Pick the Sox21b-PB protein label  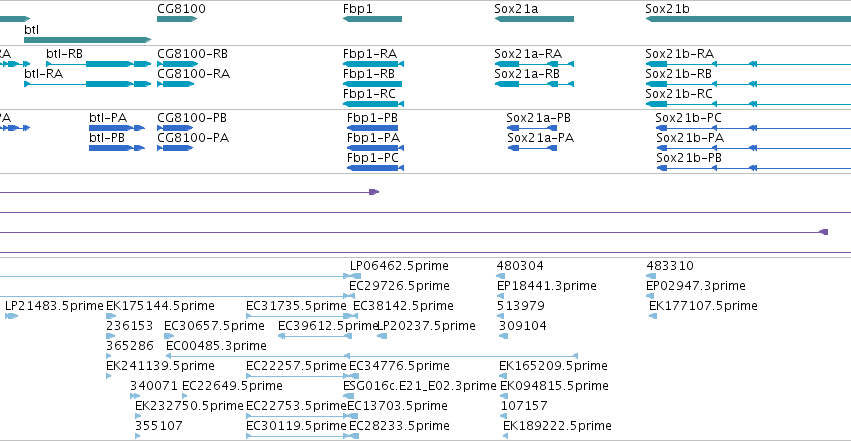(689, 158)
